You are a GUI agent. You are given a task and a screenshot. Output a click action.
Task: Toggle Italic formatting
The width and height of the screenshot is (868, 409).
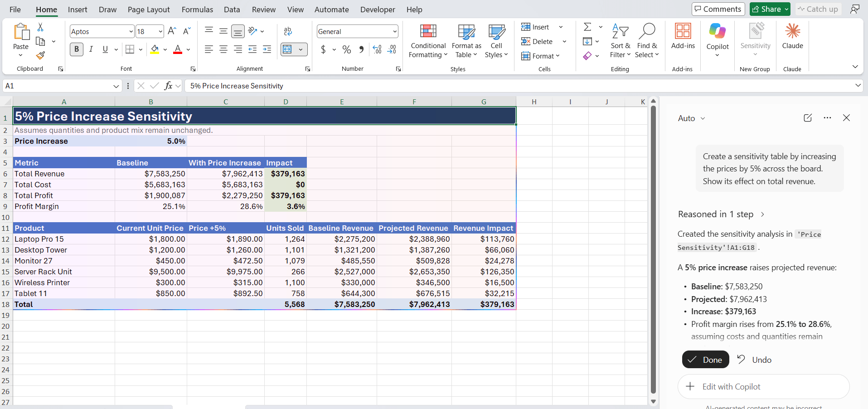91,49
